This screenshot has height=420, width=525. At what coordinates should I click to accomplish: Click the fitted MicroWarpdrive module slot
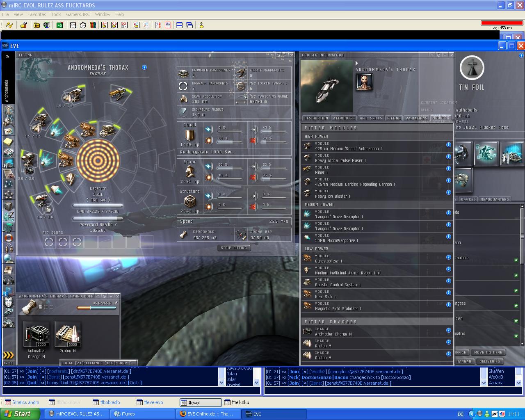pyautogui.click(x=56, y=189)
